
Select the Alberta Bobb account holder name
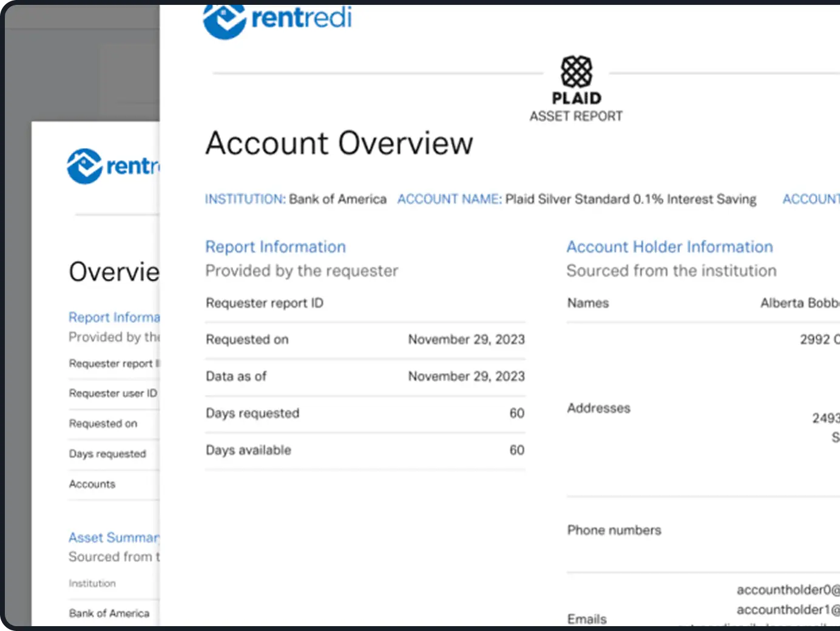[x=799, y=303]
